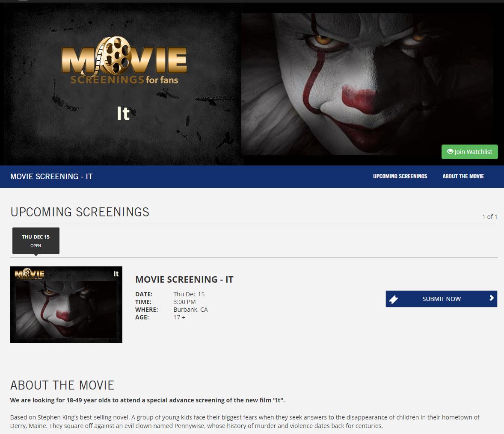Open the About the Movie nav link
Screen dimensions: 504x434
[463, 176]
